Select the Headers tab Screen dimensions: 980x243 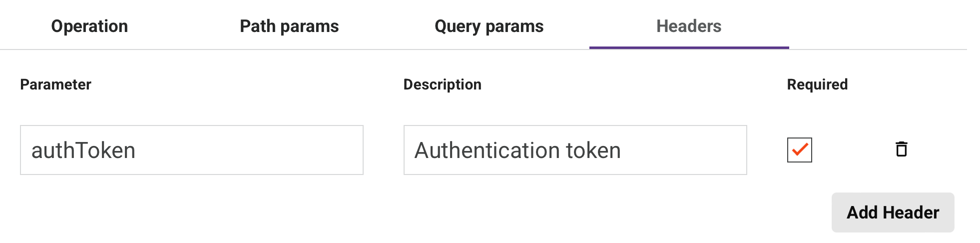[x=689, y=26]
